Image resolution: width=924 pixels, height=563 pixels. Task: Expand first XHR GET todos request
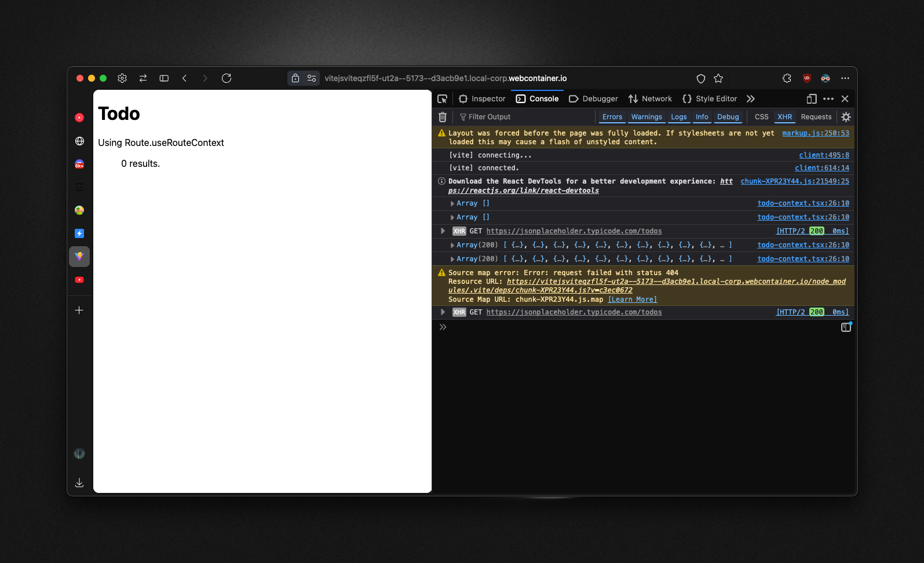pos(443,231)
